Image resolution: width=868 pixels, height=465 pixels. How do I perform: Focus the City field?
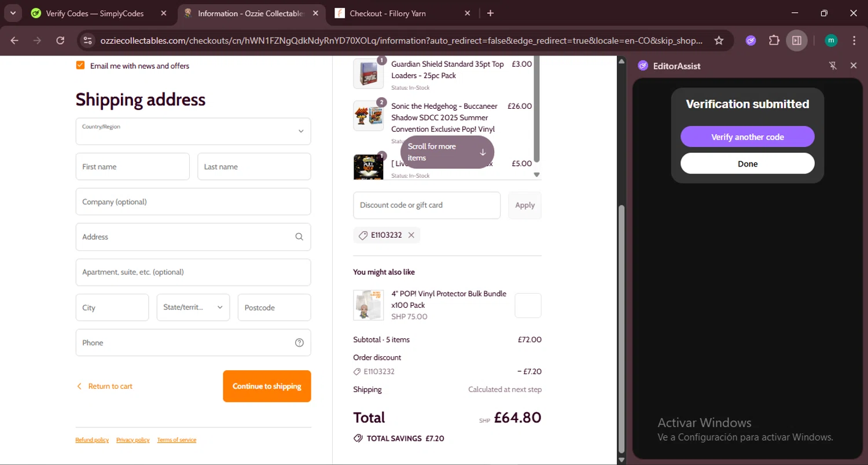(112, 308)
